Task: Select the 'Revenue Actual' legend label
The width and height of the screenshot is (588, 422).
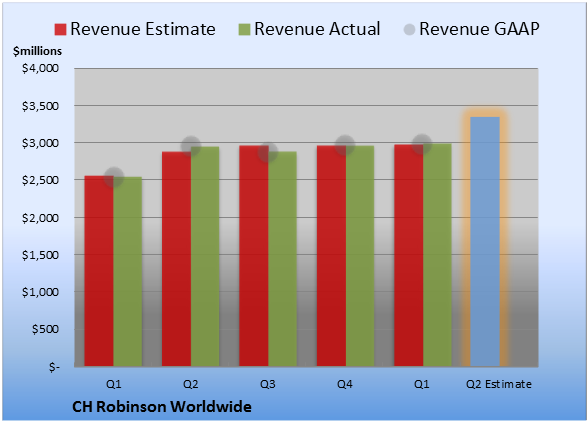Action: click(317, 29)
